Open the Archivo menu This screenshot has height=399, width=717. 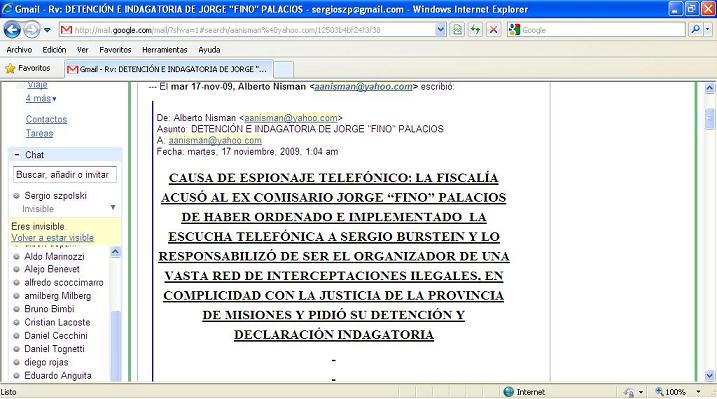(x=19, y=50)
